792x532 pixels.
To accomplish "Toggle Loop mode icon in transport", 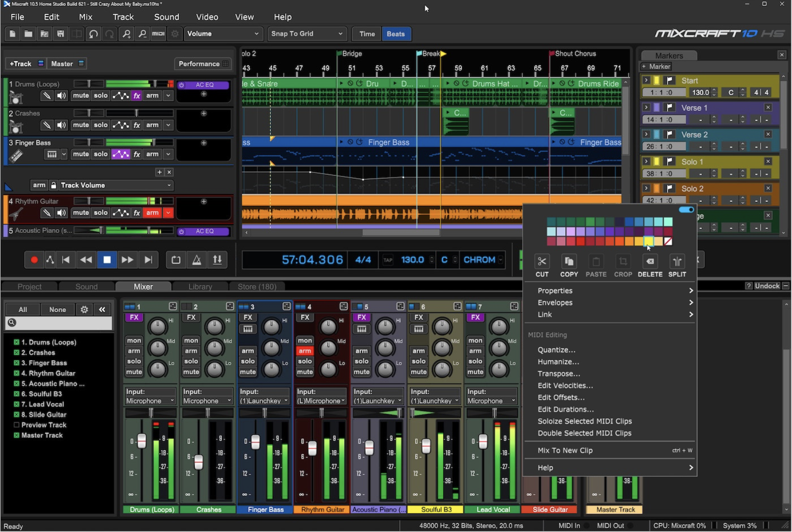I will click(176, 260).
